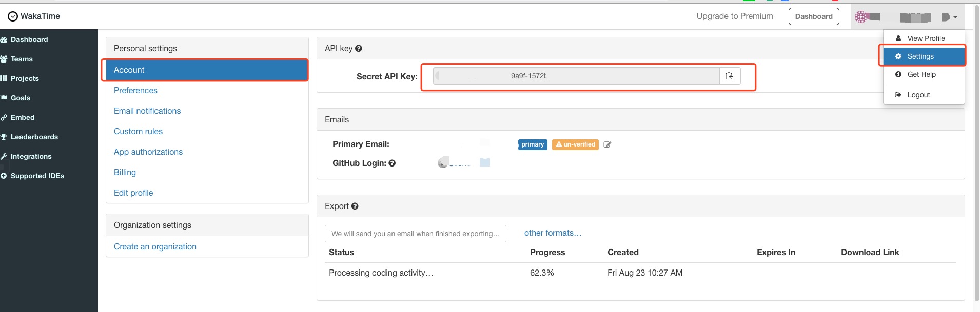Click the Dashboard button in header

click(813, 16)
